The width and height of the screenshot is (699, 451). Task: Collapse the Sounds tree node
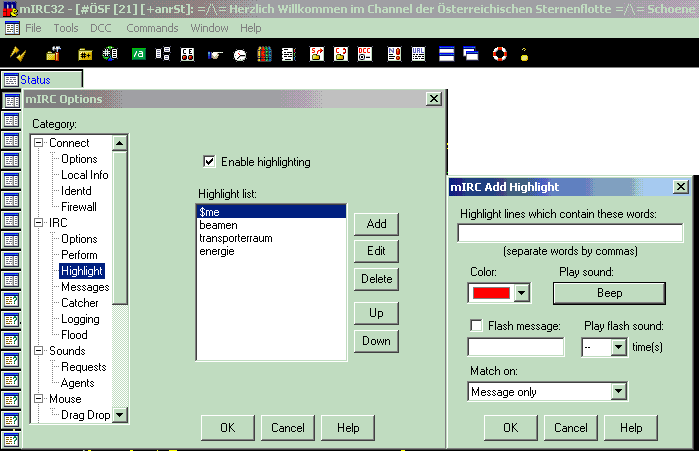pos(39,351)
